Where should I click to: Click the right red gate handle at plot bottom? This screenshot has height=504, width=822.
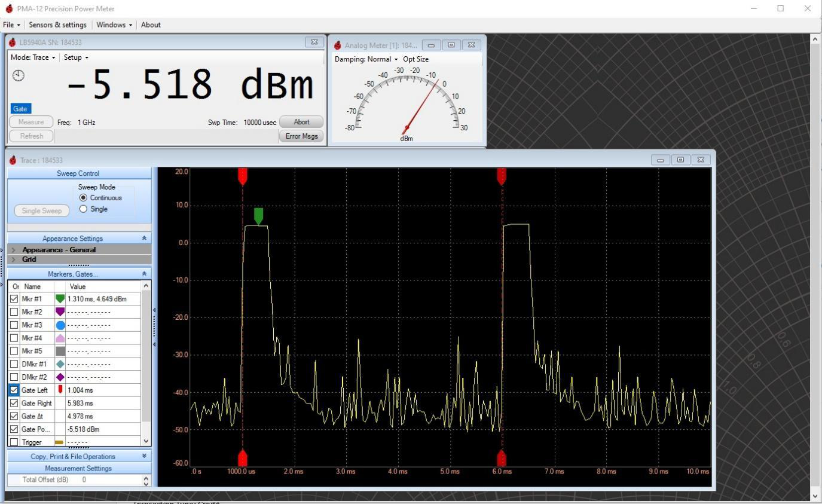click(502, 458)
